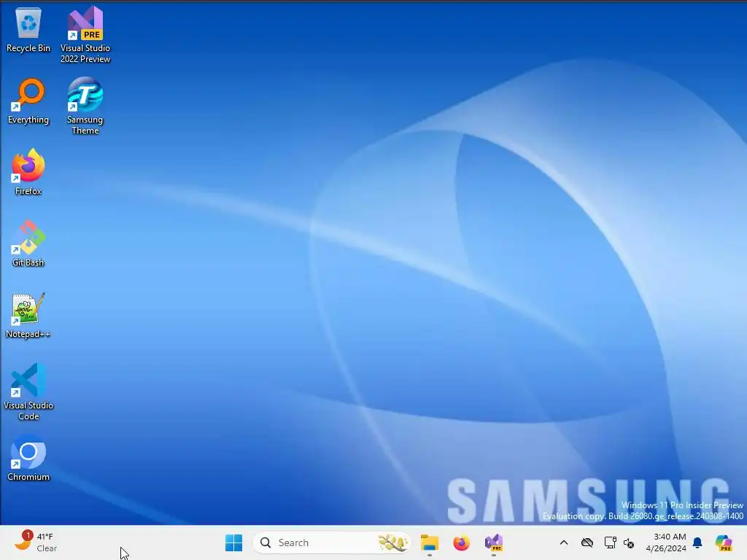This screenshot has width=747, height=560.
Task: Select the Visual Studio Code desktop shortcut
Action: (28, 392)
